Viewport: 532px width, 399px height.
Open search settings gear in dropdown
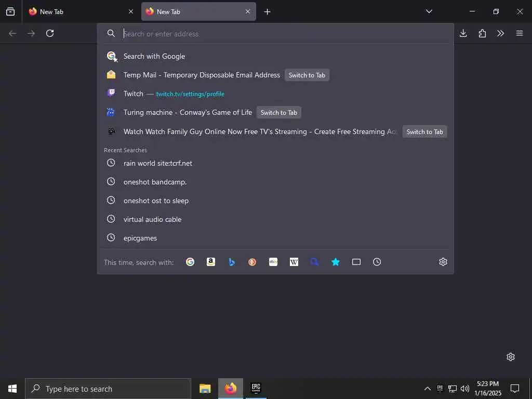tap(443, 262)
